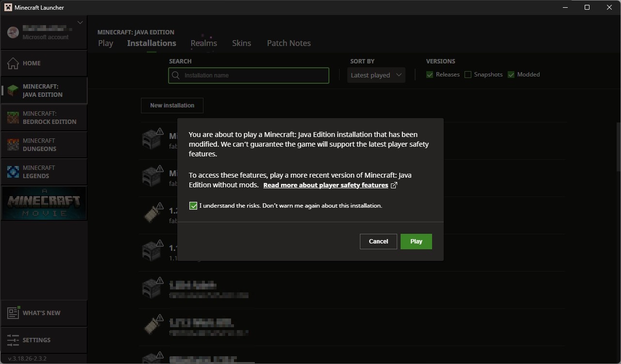This screenshot has width=621, height=364.
Task: Click the What's New newspaper icon
Action: pos(13,313)
